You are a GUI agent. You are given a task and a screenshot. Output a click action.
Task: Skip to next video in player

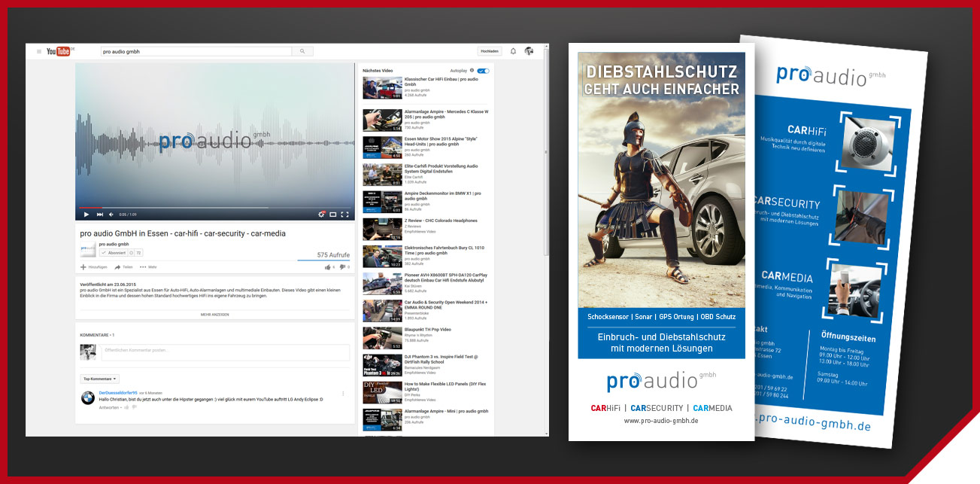pos(100,215)
